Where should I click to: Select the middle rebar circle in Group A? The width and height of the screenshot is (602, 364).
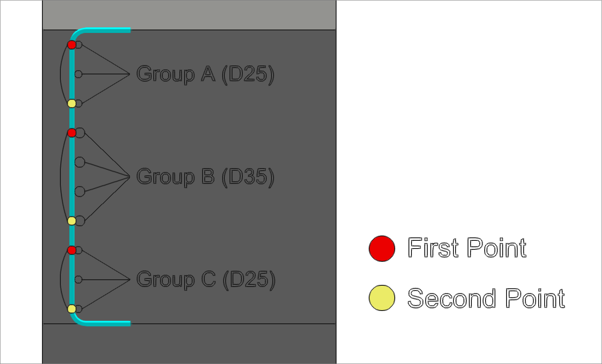click(78, 74)
